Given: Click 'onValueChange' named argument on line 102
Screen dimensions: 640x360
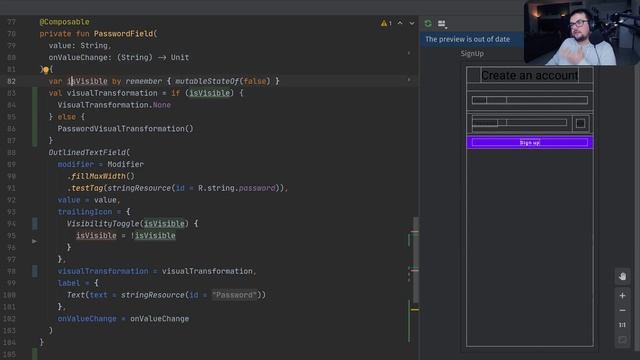Looking at the screenshot, I should click(x=87, y=318).
